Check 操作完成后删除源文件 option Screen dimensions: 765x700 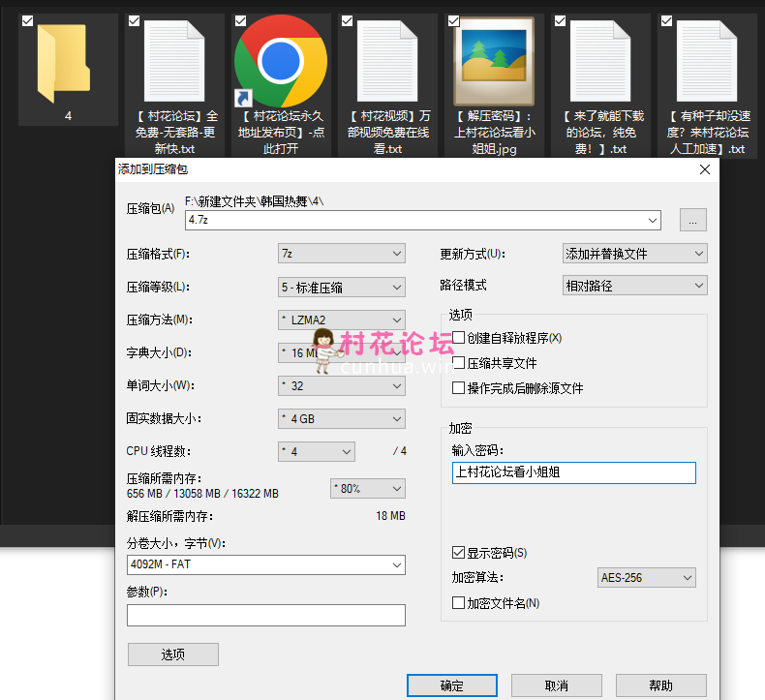click(459, 388)
